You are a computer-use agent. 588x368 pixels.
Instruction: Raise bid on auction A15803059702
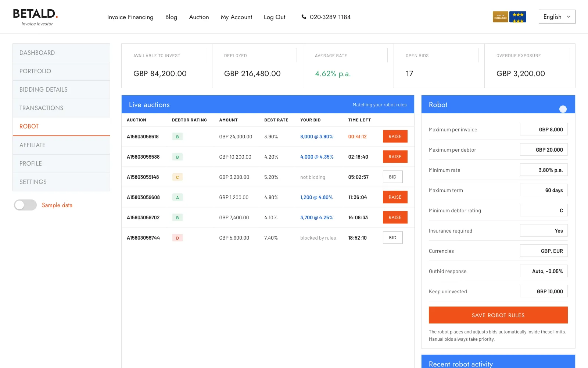pos(395,217)
